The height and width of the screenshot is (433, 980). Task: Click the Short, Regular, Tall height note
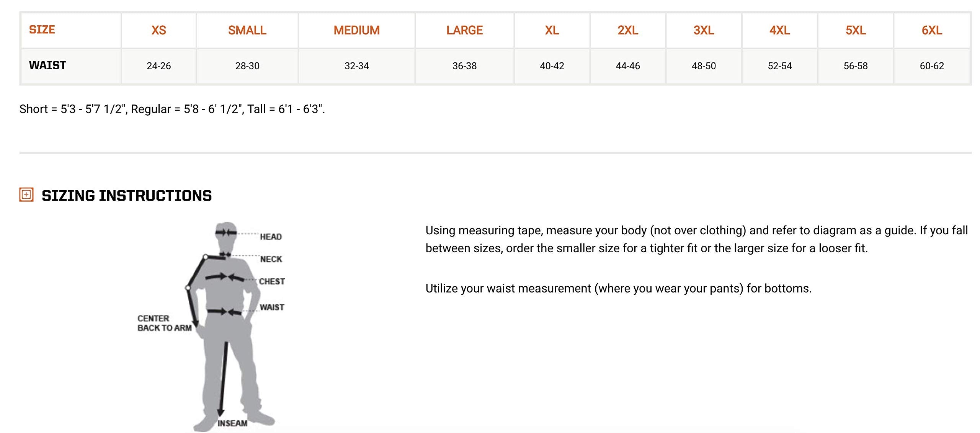click(x=172, y=109)
